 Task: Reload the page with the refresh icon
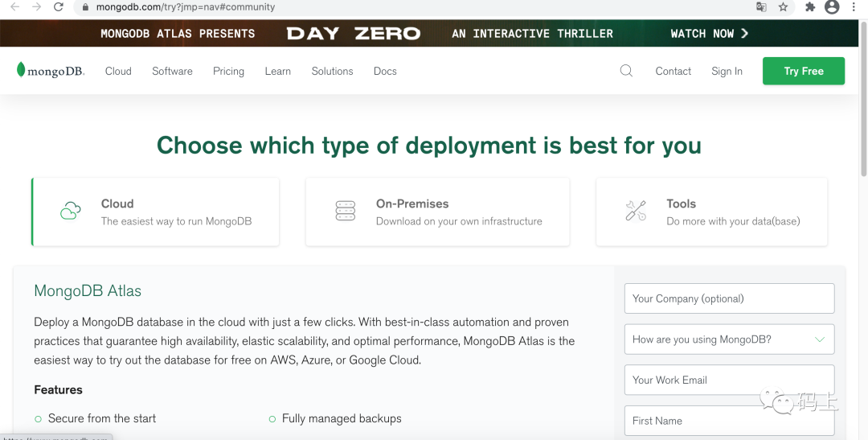(59, 7)
